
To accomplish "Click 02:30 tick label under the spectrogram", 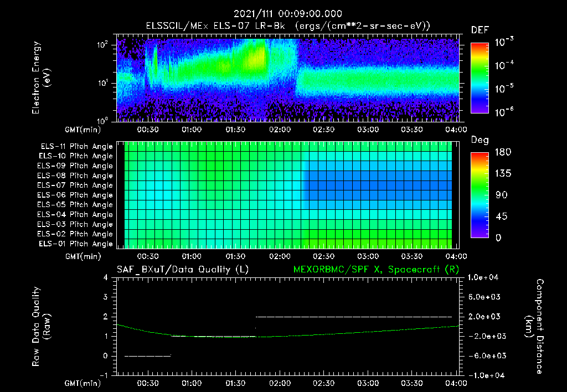I will [323, 130].
